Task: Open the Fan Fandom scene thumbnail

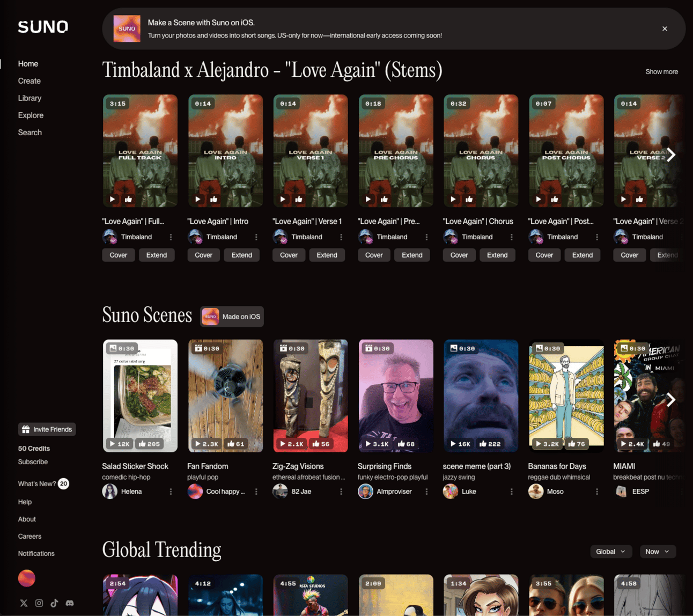Action: [225, 395]
